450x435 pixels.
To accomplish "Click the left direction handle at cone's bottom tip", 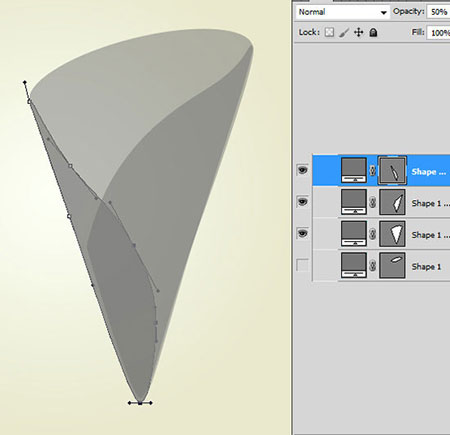I will coord(129,403).
